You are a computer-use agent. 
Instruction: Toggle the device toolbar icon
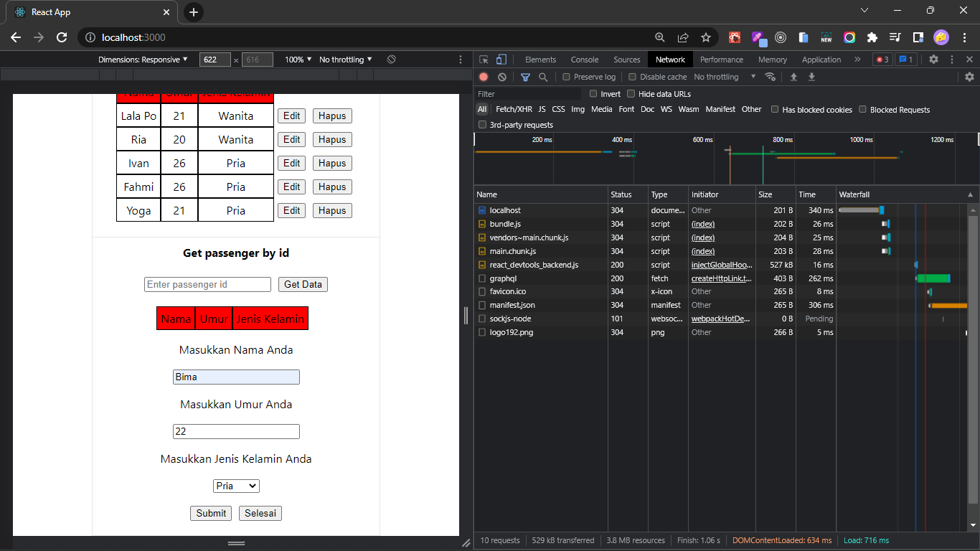coord(501,59)
